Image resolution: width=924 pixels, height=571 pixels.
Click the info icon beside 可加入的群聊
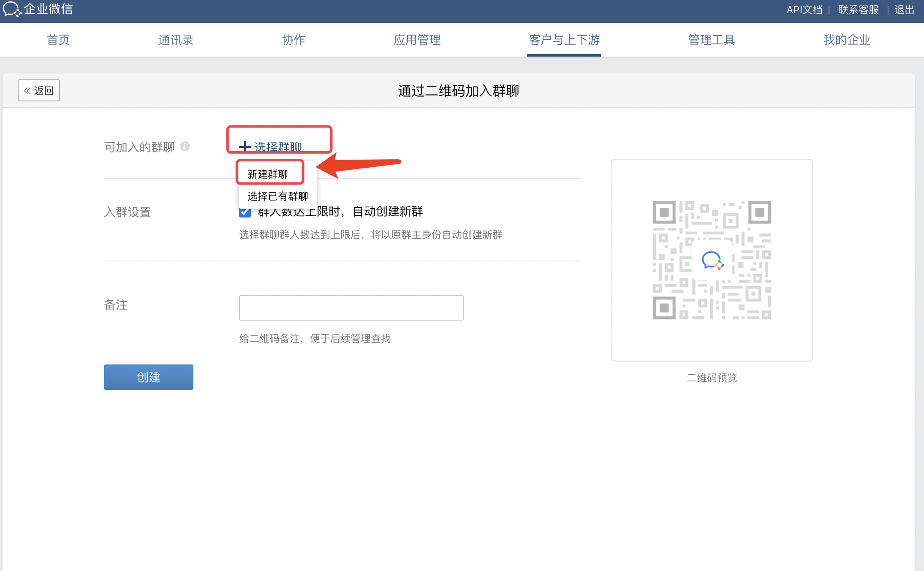[x=185, y=146]
